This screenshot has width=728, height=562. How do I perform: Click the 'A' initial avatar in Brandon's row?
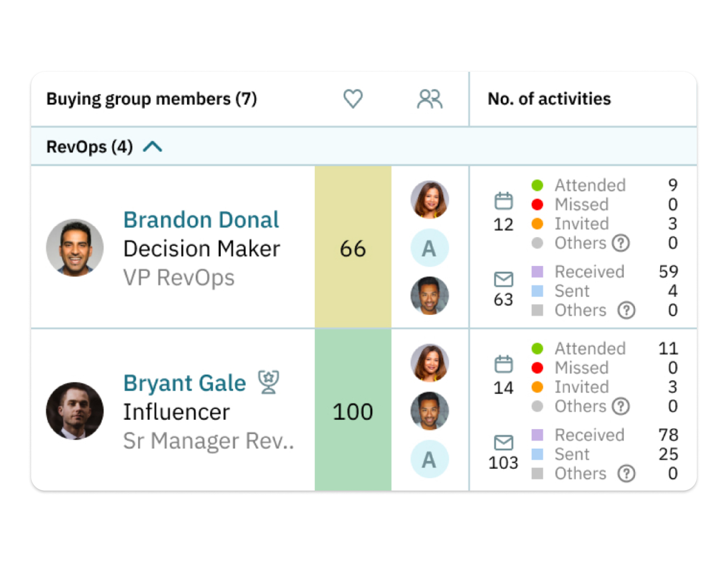(x=430, y=248)
